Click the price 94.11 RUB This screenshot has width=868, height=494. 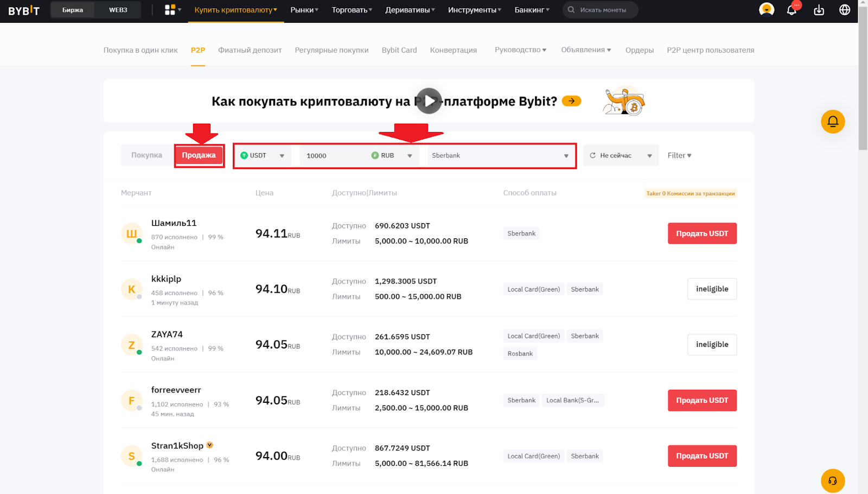[x=277, y=233]
